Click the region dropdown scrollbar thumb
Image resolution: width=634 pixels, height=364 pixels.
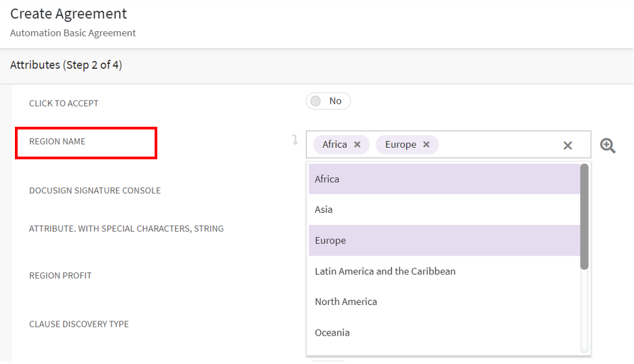pos(585,216)
